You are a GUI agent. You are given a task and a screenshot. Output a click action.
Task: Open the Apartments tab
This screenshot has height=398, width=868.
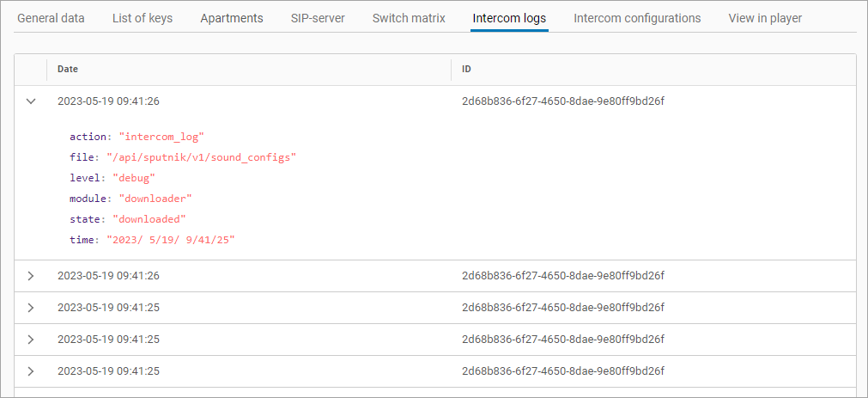(x=232, y=18)
